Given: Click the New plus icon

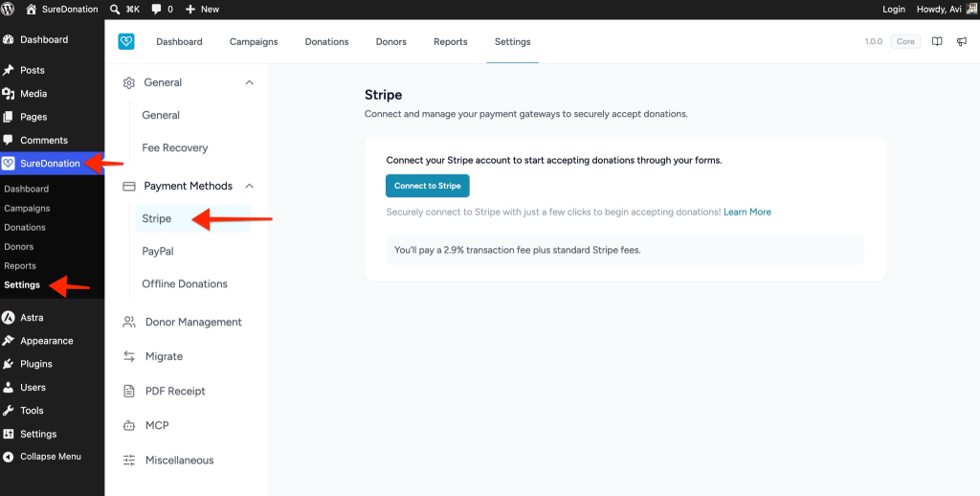Looking at the screenshot, I should [x=190, y=10].
